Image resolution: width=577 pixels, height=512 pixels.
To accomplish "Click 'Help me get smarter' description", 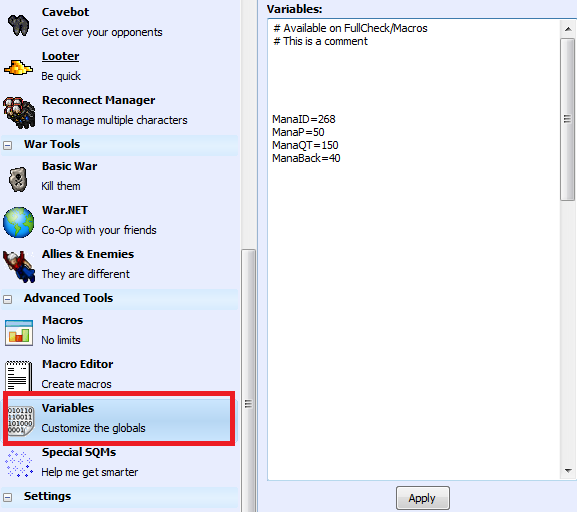I will coord(89,472).
